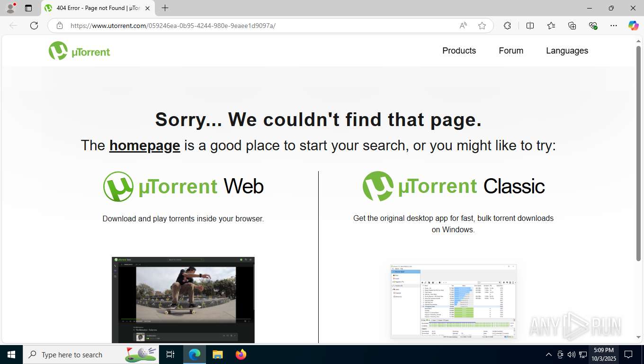Click the scrollbar up arrow
Image resolution: width=644 pixels, height=364 pixels.
click(x=638, y=41)
